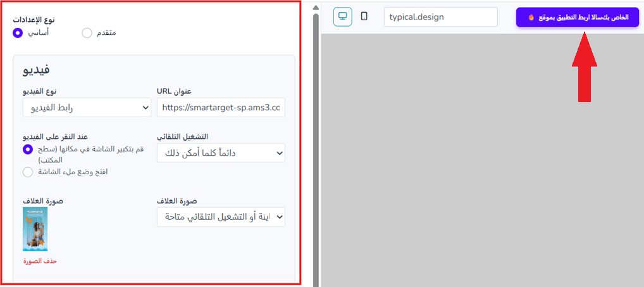Select the متقدم settings type radio
This screenshot has width=644, height=287.
tap(87, 33)
